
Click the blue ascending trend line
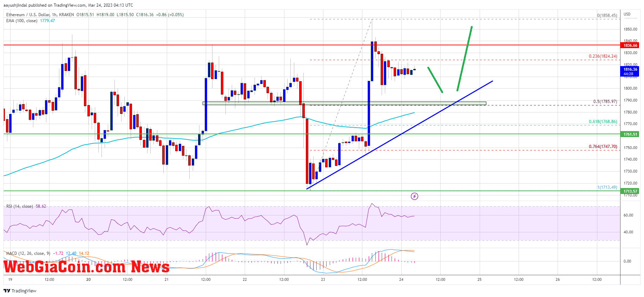400,135
